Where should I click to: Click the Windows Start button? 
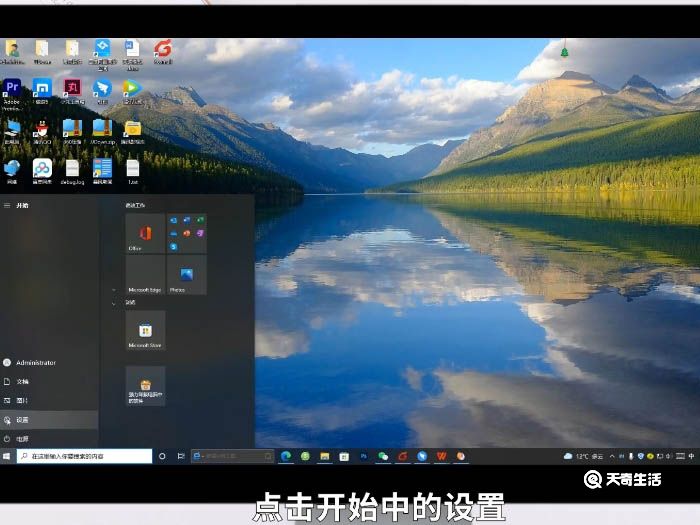(x=7, y=456)
